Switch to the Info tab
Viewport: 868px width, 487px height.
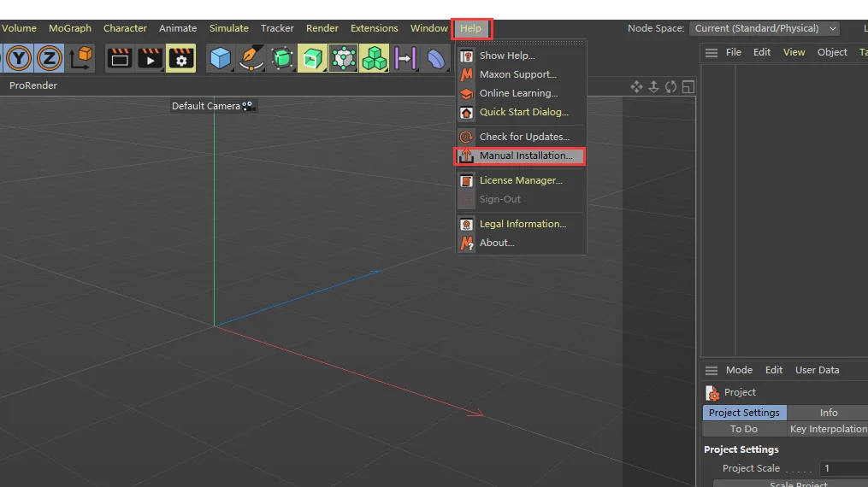tap(828, 413)
